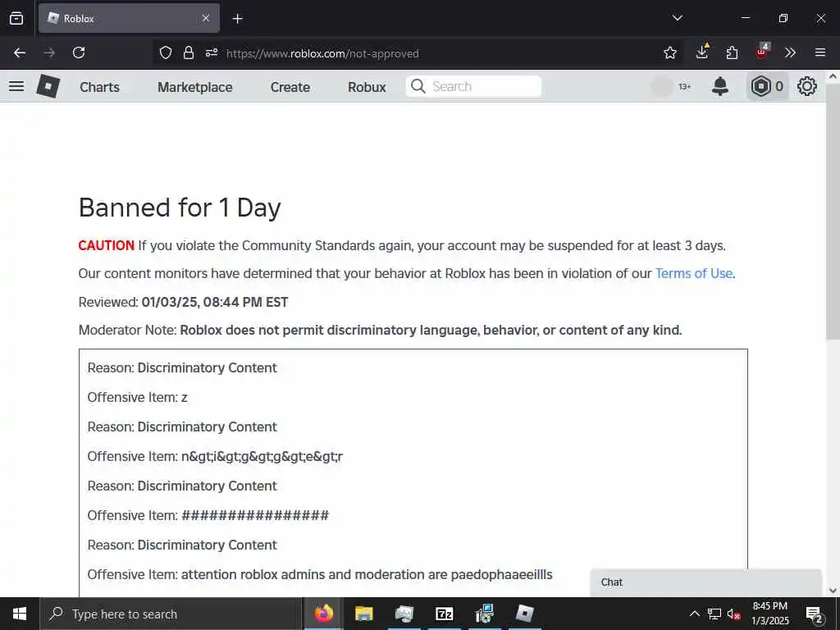Click the Offensive Item: z line
Image resolution: width=840 pixels, height=630 pixels.
click(x=137, y=398)
